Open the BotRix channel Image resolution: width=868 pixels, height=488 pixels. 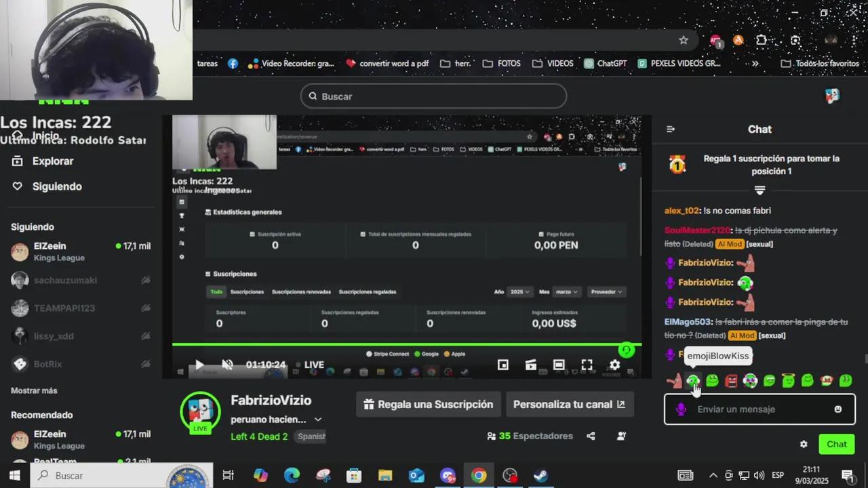coord(81,364)
